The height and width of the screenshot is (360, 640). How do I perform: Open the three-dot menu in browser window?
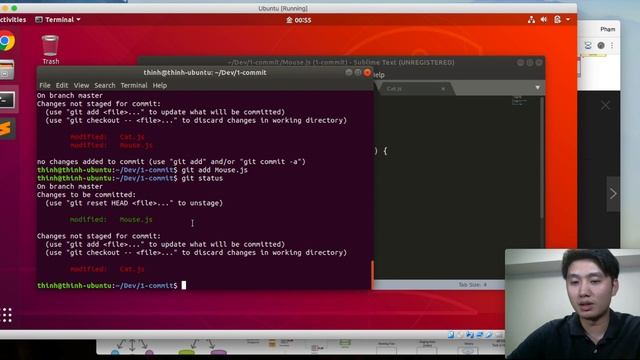(x=612, y=45)
